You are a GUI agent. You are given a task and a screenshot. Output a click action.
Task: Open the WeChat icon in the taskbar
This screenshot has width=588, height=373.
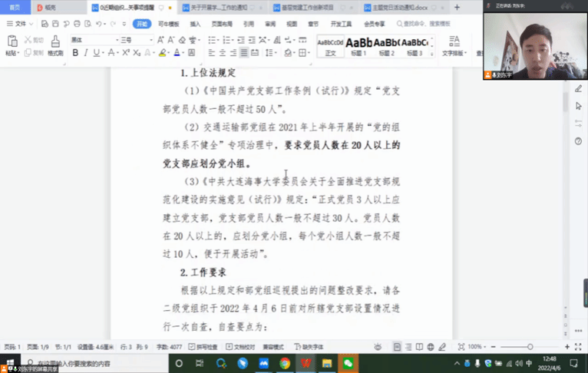(349, 363)
